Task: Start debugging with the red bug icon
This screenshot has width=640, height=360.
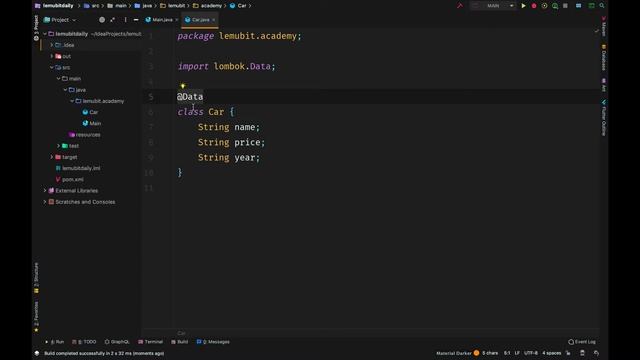Action: [534, 6]
